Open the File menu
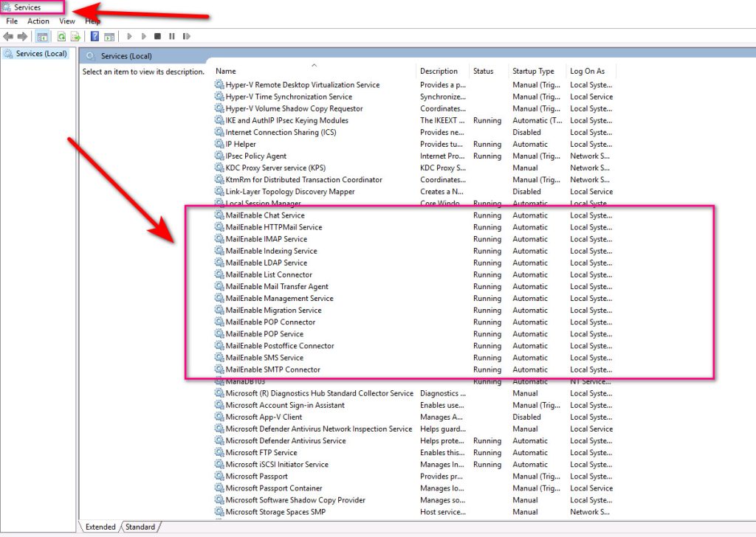 click(12, 21)
